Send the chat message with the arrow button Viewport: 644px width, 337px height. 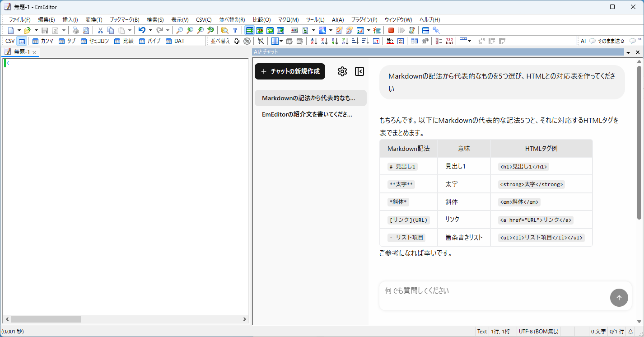click(x=619, y=298)
